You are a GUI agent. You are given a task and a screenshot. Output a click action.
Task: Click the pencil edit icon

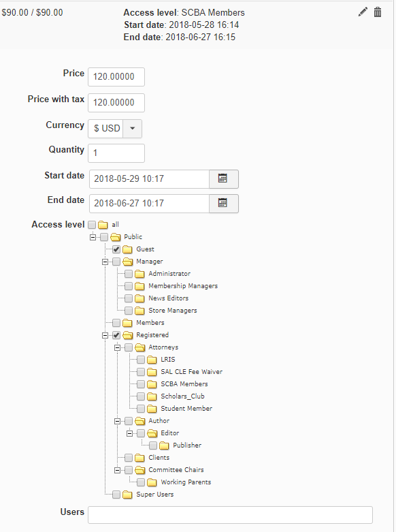[363, 12]
